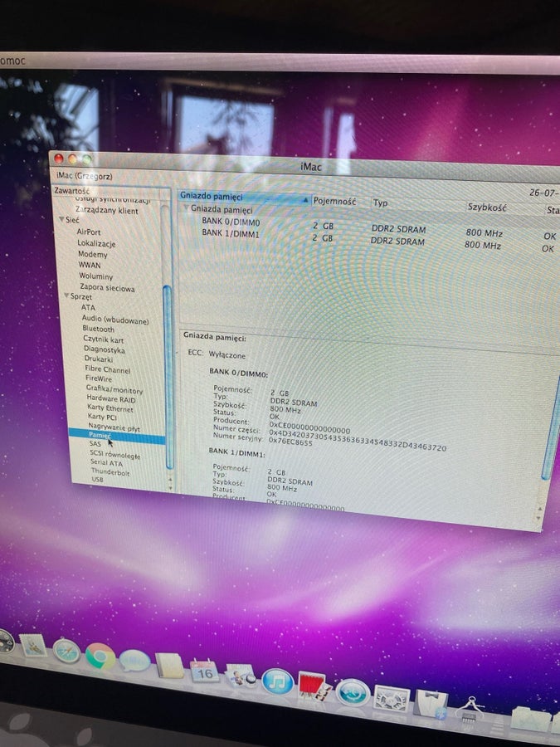Select AirPort in sidebar
The width and height of the screenshot is (560, 747).
89,232
